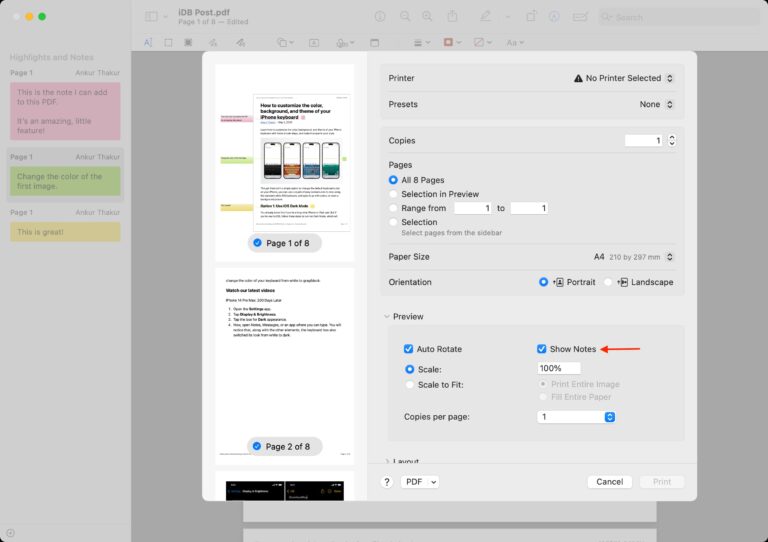Open the Shape Style line thickness menu

(x=422, y=43)
